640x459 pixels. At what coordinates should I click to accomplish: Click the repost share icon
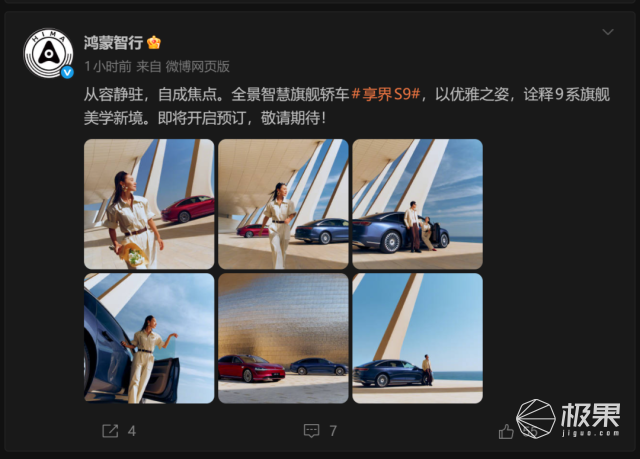point(110,431)
